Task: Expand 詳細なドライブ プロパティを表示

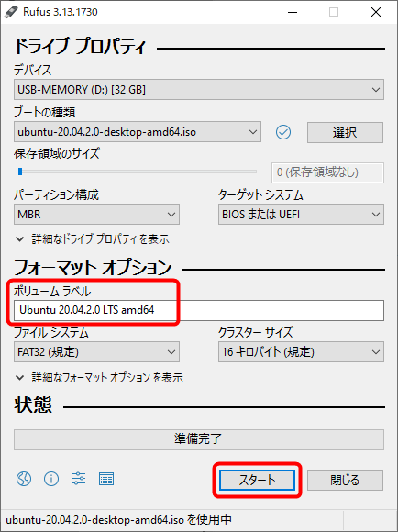Action: (x=93, y=239)
